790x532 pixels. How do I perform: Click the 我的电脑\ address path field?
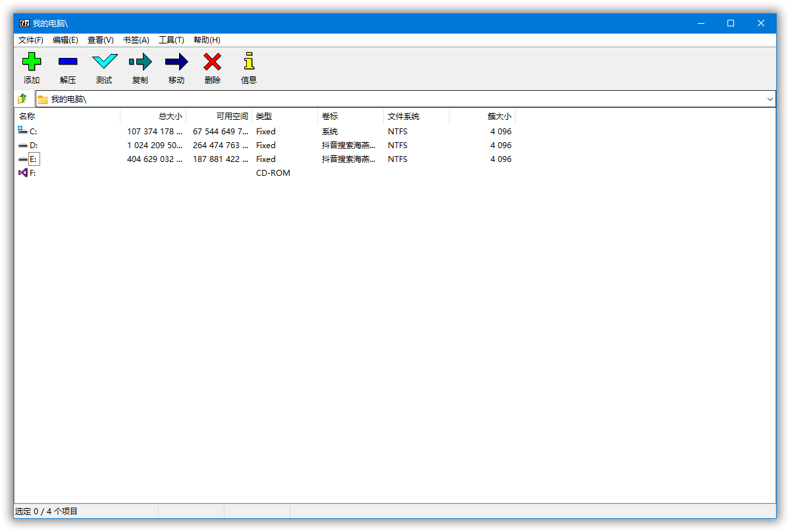[395, 99]
